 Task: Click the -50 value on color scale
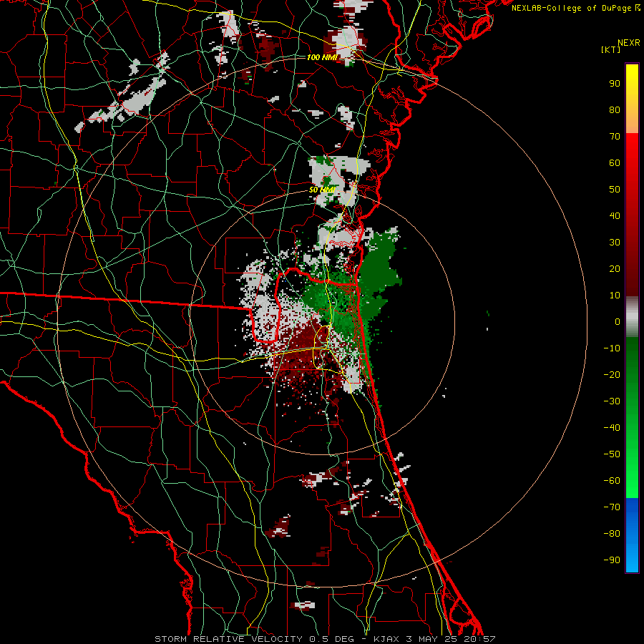(612, 454)
